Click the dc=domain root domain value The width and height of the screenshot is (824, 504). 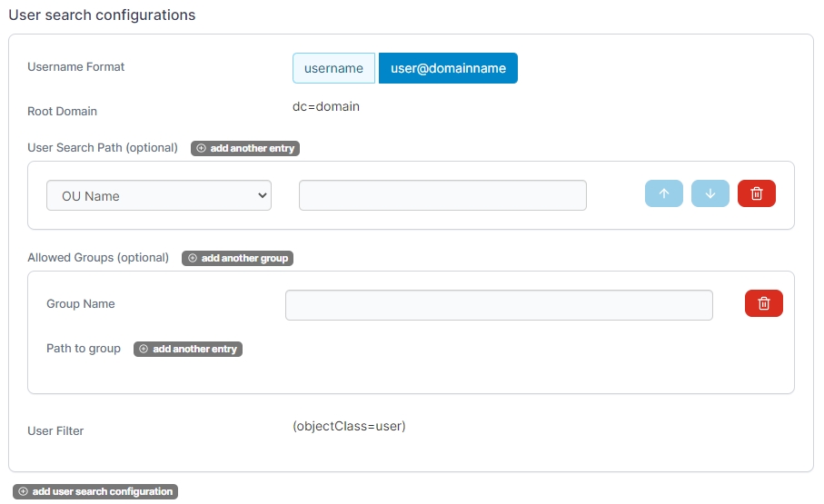(x=326, y=106)
